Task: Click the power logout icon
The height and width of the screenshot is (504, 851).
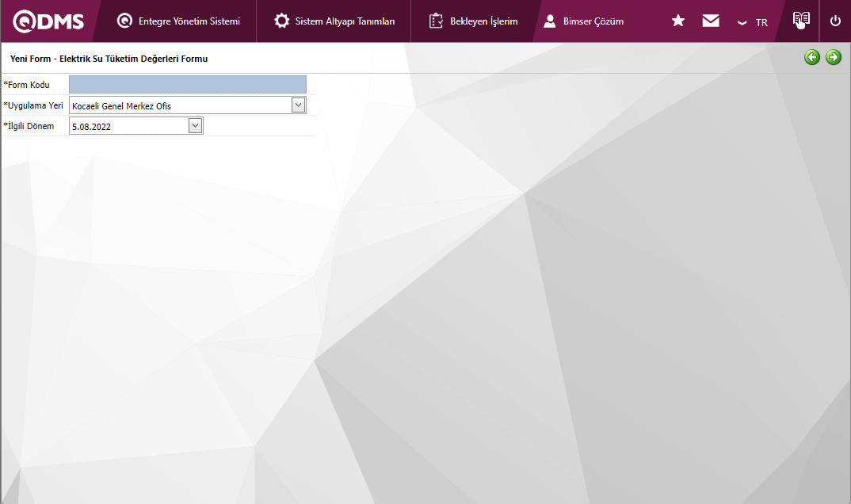Action: (835, 21)
